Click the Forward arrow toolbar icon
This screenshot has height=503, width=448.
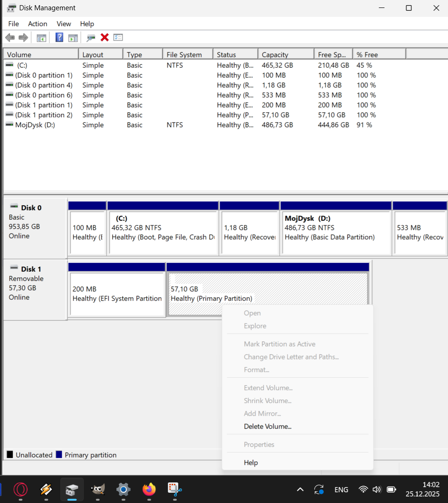[x=23, y=37]
